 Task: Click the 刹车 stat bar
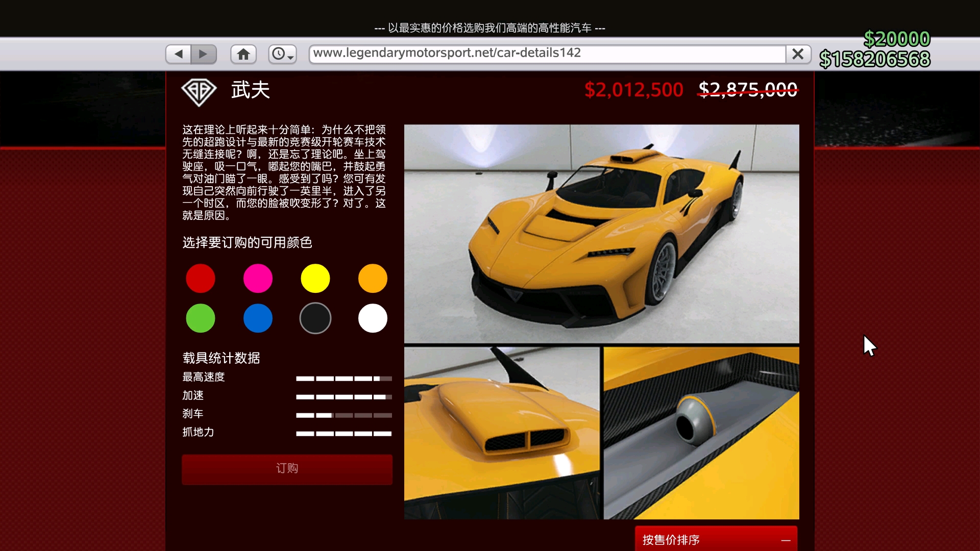click(344, 415)
